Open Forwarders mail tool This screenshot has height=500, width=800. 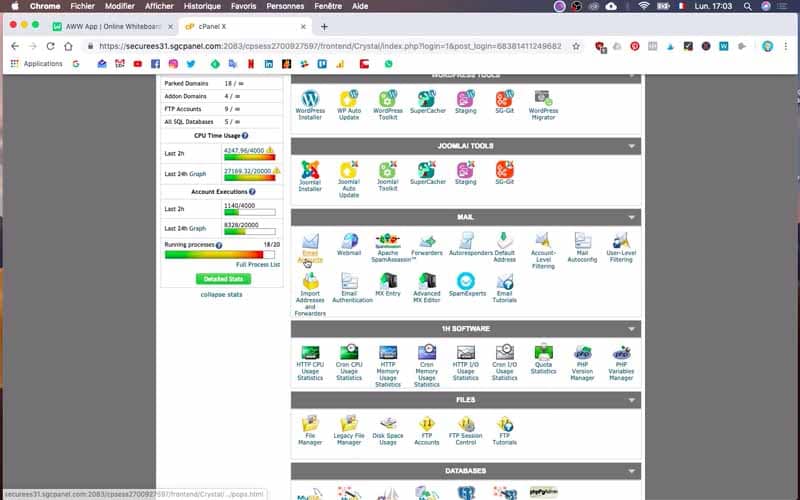coord(427,244)
